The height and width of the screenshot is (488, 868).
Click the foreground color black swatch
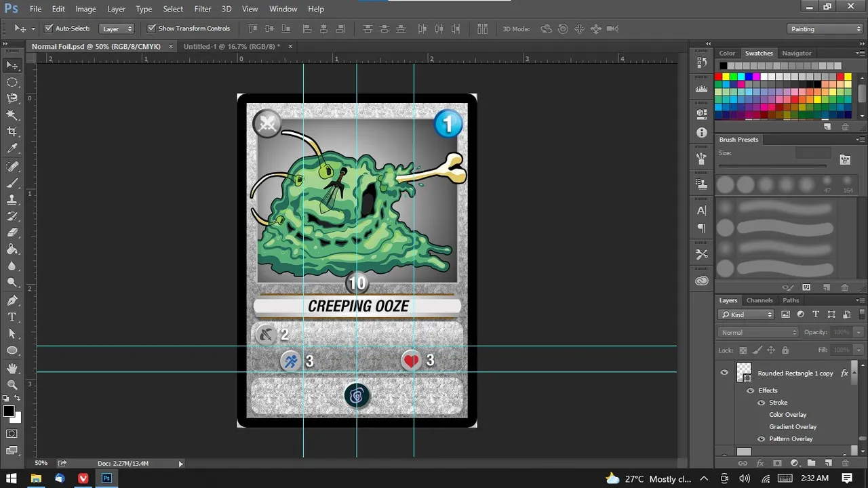point(9,411)
